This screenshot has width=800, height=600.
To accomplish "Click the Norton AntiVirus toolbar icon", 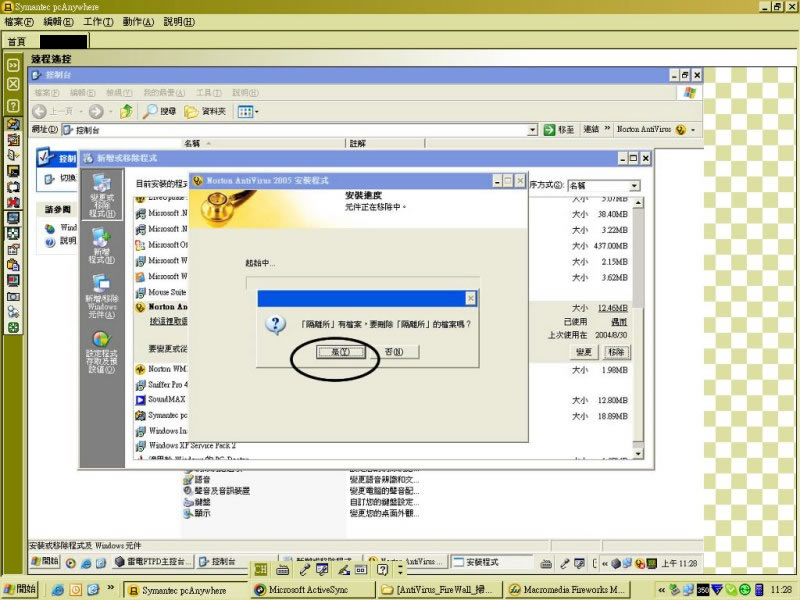I will (x=681, y=130).
